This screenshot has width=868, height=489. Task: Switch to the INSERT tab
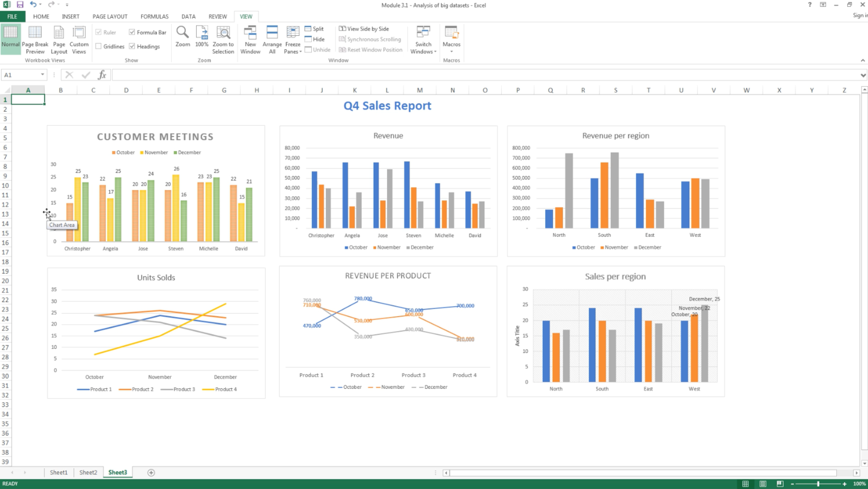pos(71,17)
